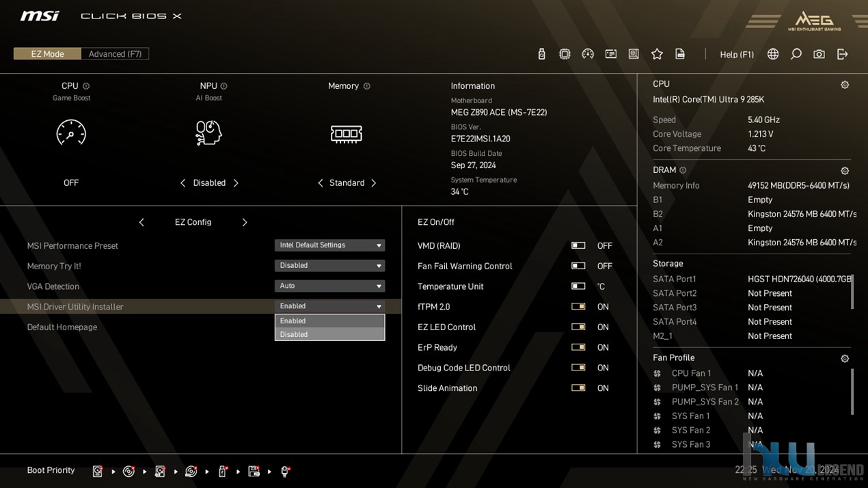Turn off the fTPM 2.0 switch
Viewport: 868px width, 488px height.
(x=578, y=307)
